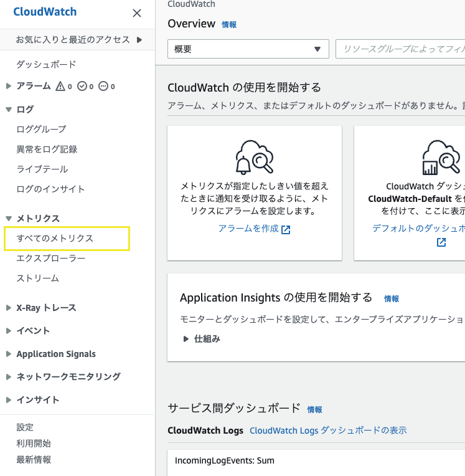Click the insufficient data ellipsis icon
The height and width of the screenshot is (476, 465).
click(x=103, y=87)
